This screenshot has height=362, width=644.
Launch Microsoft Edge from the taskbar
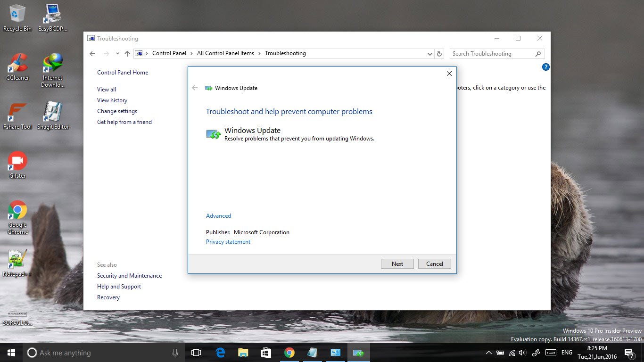tap(220, 353)
